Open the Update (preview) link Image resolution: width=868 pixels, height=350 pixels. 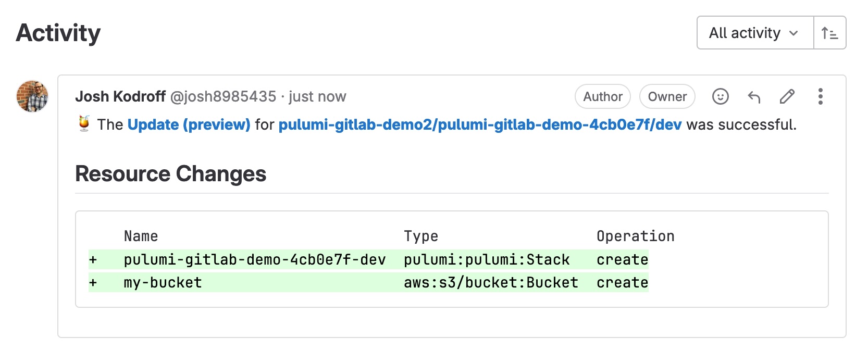pos(189,125)
